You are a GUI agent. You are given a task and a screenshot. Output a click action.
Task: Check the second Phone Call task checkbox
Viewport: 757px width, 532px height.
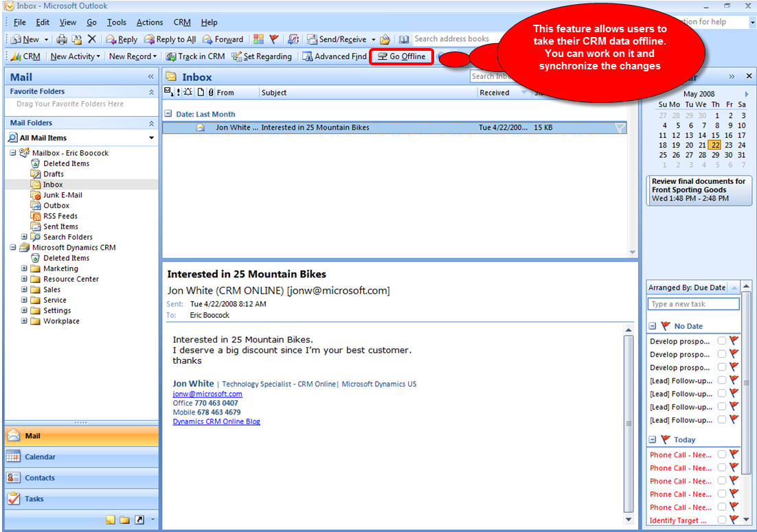[721, 468]
